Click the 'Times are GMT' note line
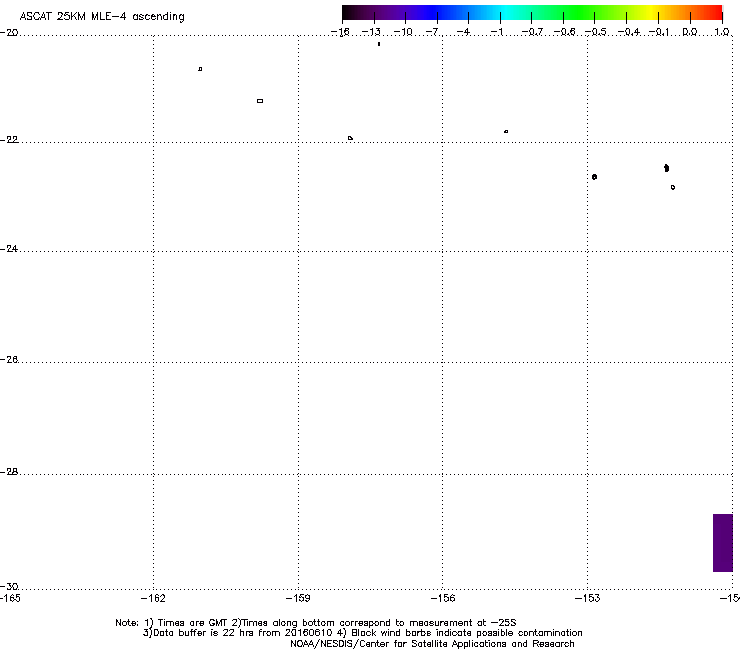 [x=315, y=623]
